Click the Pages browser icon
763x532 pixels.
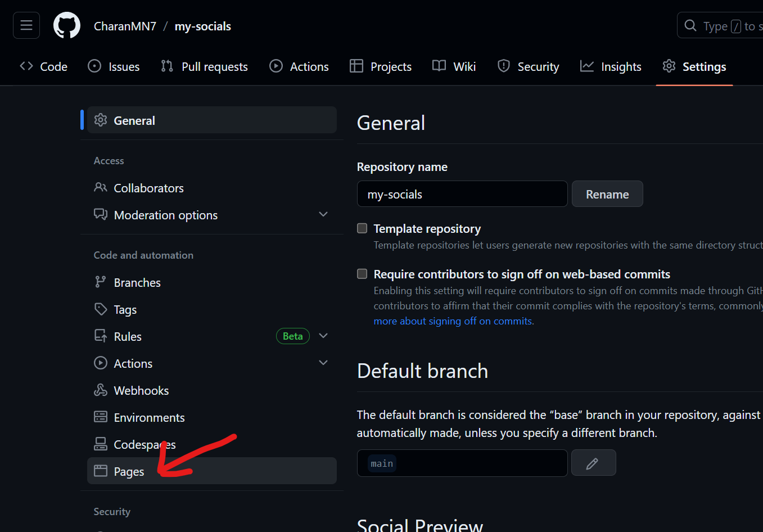pos(101,471)
